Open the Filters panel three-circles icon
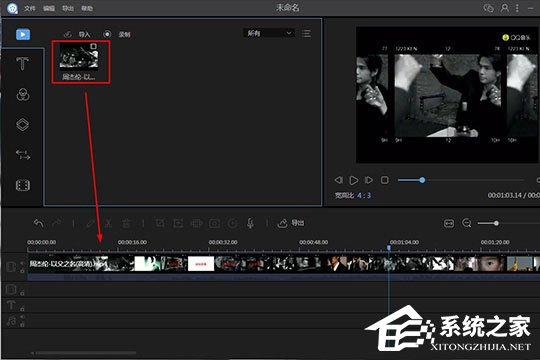This screenshot has width=540, height=360. (x=23, y=94)
